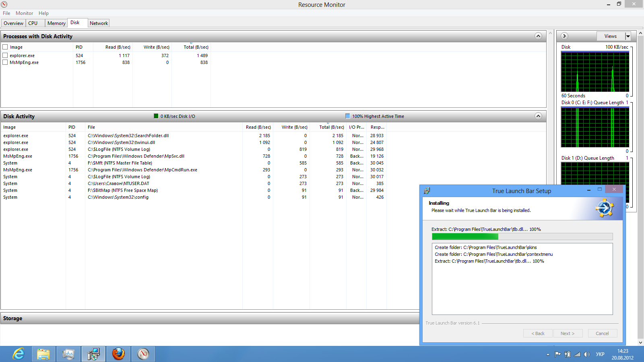Sort by the Read (B/sec) column header in Disk Activity

click(258, 127)
